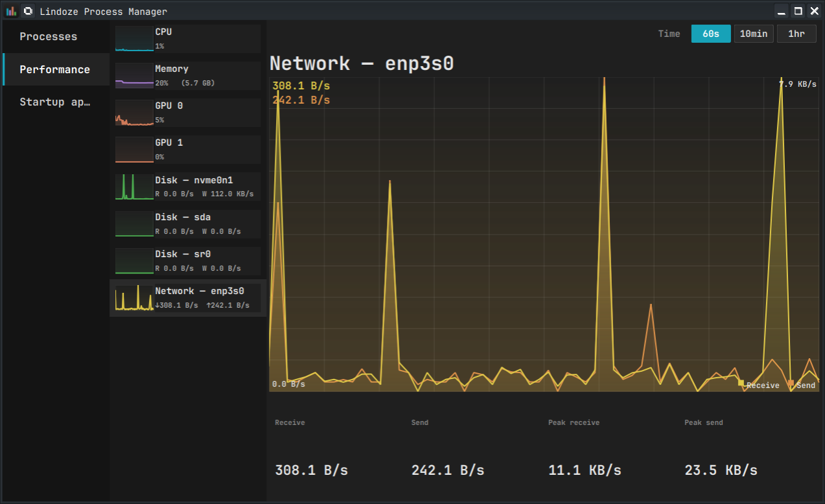Click the 0.0 B/s axis minimum label

(288, 384)
